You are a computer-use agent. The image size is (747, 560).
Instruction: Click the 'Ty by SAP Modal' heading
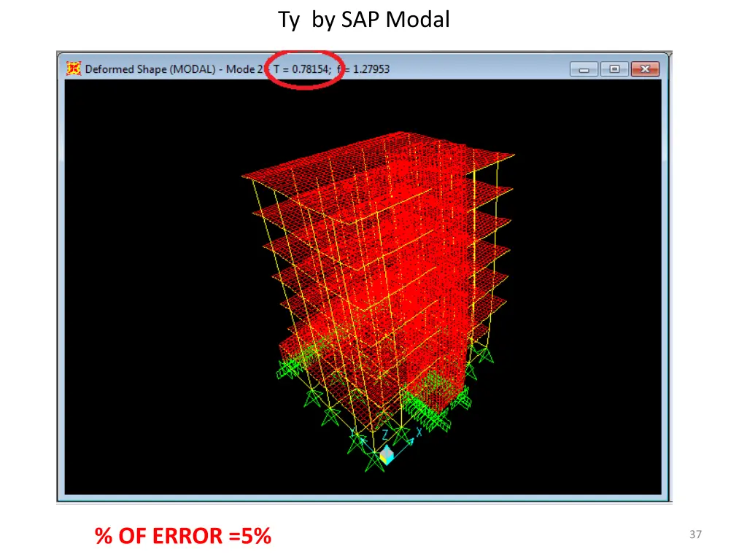coord(363,20)
